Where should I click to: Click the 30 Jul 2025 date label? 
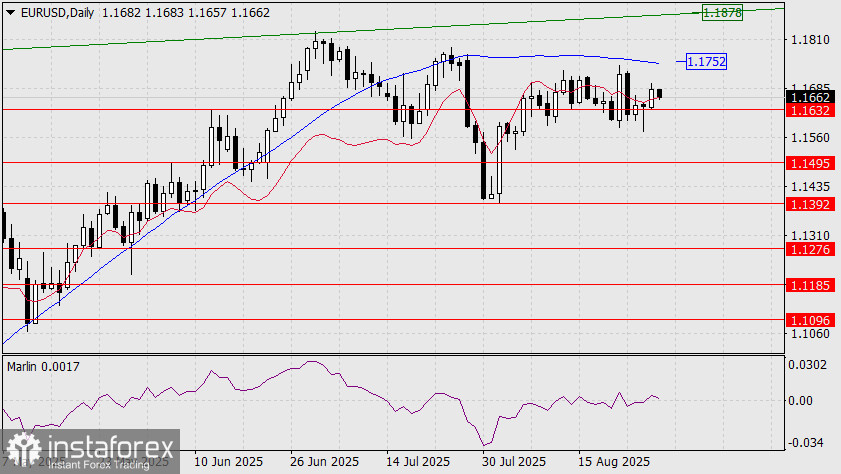pos(513,462)
